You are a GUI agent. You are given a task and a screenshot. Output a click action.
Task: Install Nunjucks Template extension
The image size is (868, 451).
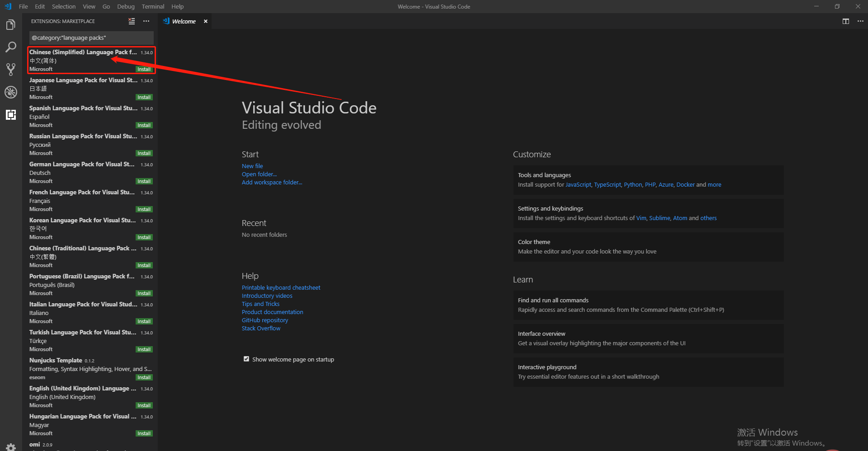pyautogui.click(x=144, y=377)
